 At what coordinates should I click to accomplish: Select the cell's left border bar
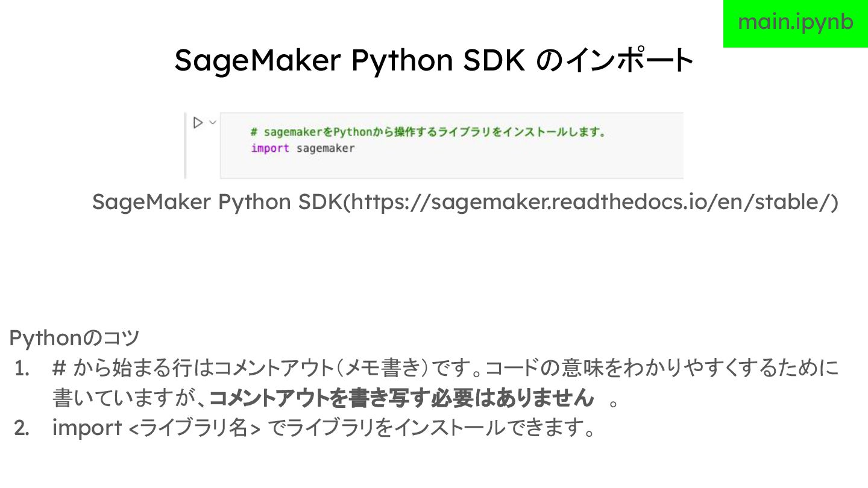(186, 145)
